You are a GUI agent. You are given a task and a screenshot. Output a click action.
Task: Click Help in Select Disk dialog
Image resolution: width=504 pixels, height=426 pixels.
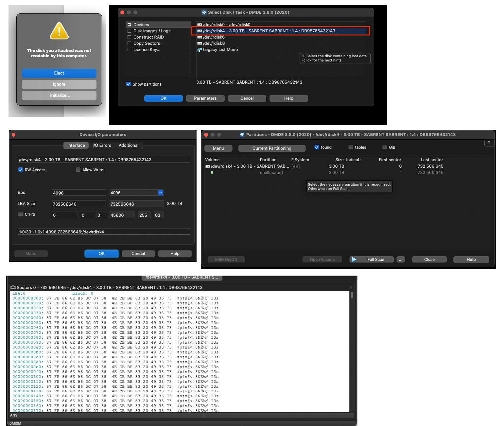pos(289,98)
